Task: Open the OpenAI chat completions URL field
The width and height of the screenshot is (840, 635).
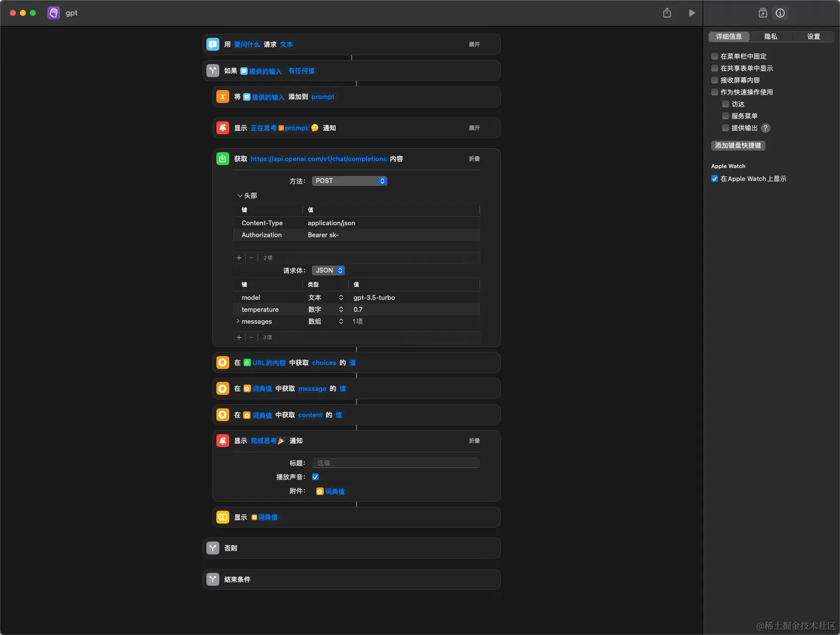Action: (318, 159)
